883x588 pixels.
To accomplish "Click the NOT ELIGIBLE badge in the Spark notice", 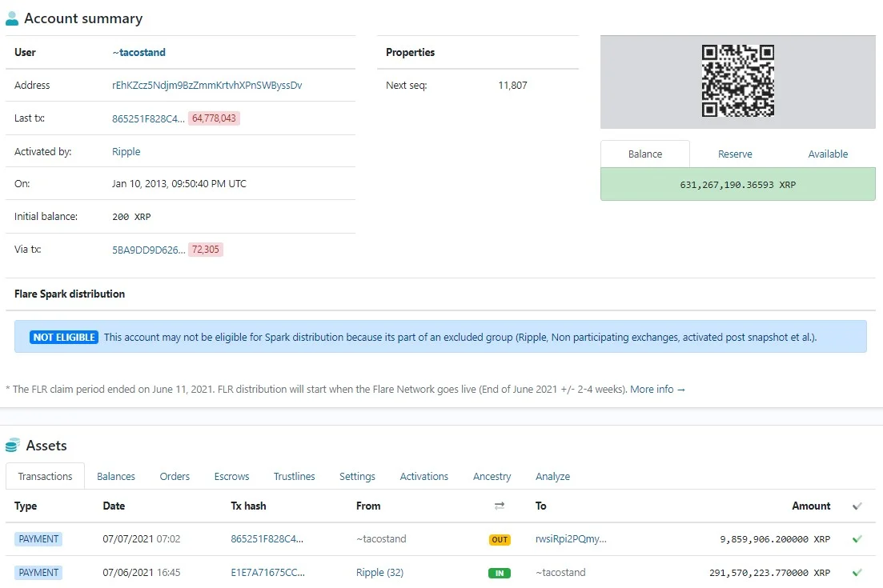I will pyautogui.click(x=62, y=337).
